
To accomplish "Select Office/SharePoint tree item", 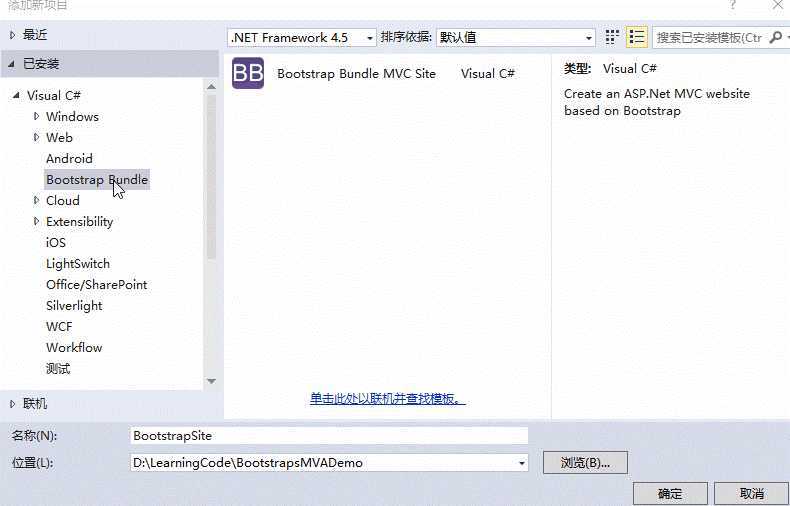I will [x=97, y=285].
